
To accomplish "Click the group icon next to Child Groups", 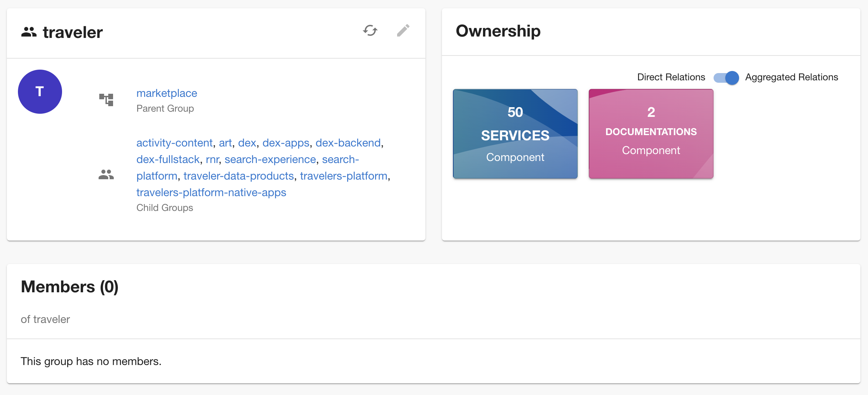I will pos(106,175).
